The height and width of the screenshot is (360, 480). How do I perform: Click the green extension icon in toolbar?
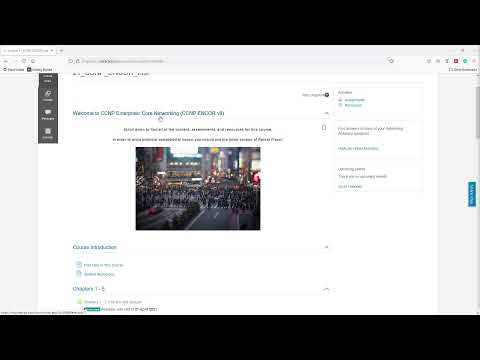[465, 61]
